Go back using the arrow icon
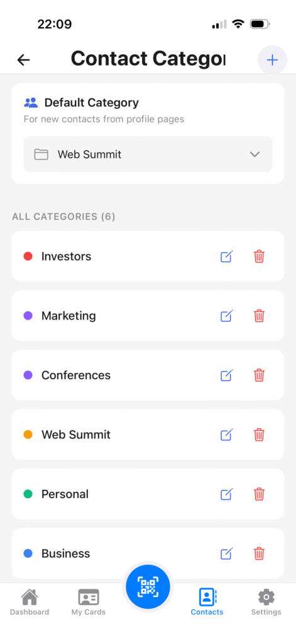Image resolution: width=296 pixels, height=644 pixels. pyautogui.click(x=23, y=60)
